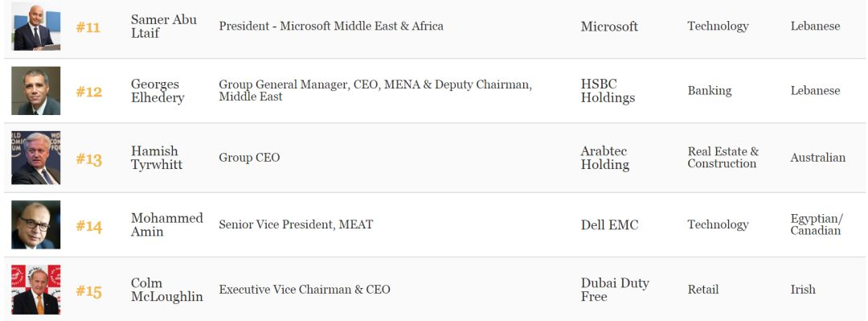Open Georges Elhedery's profile photo

(36, 91)
